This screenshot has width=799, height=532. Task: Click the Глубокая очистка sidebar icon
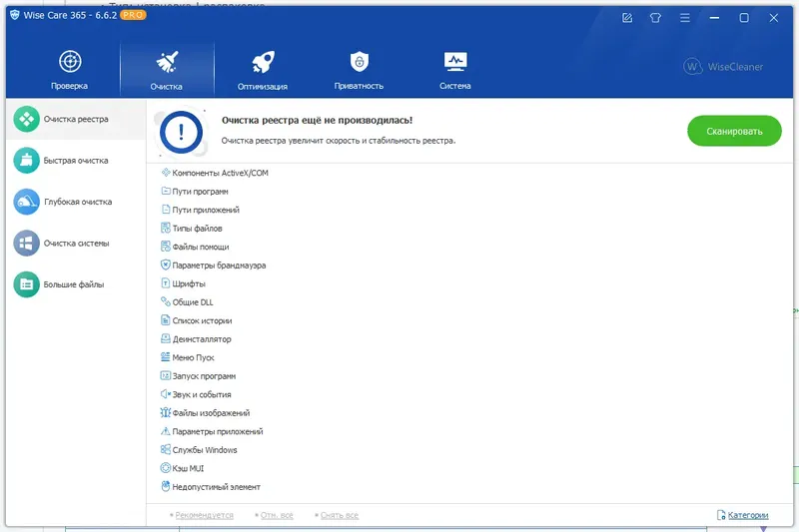[x=27, y=202]
